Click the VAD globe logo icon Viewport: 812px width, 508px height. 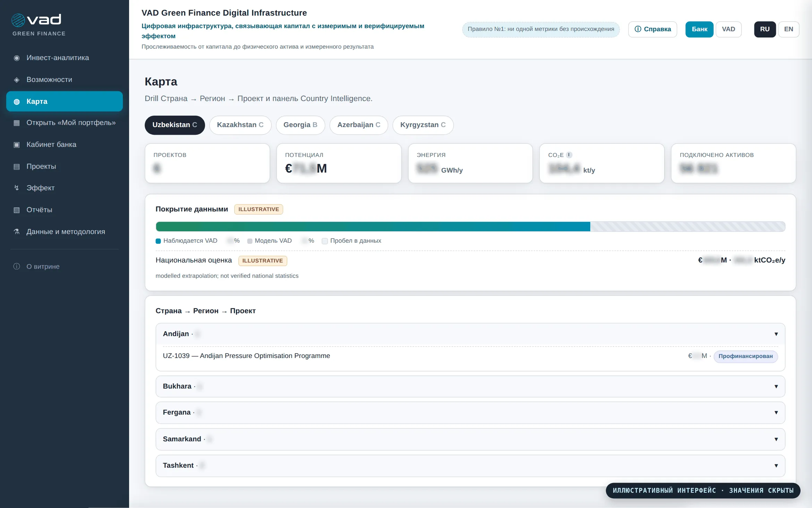(x=18, y=20)
